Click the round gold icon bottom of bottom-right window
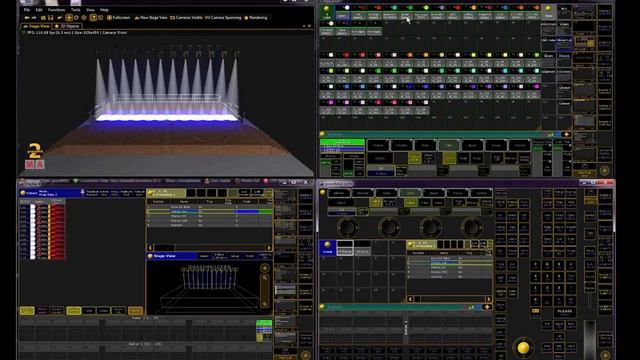The height and width of the screenshot is (360, 640). click(605, 355)
